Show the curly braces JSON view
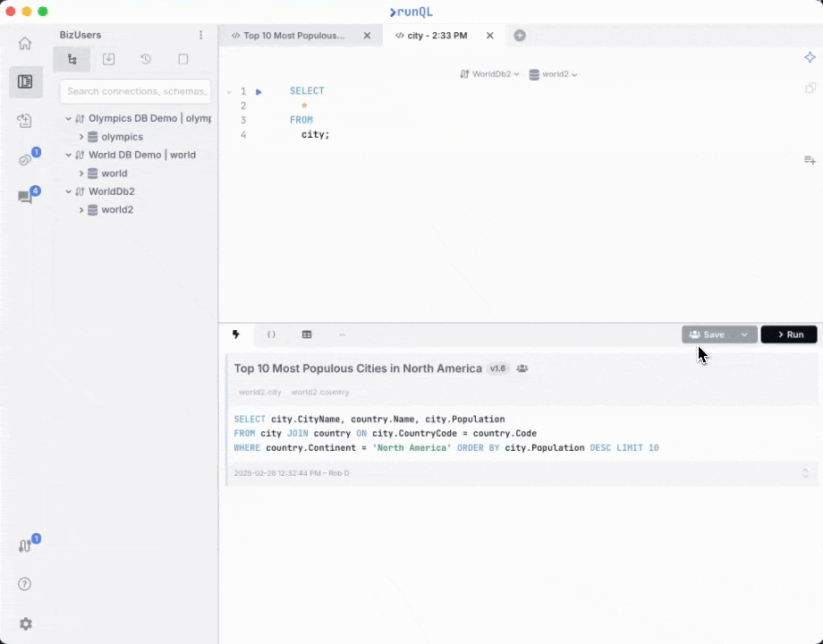Screen dimensions: 823x644 [x=271, y=335]
